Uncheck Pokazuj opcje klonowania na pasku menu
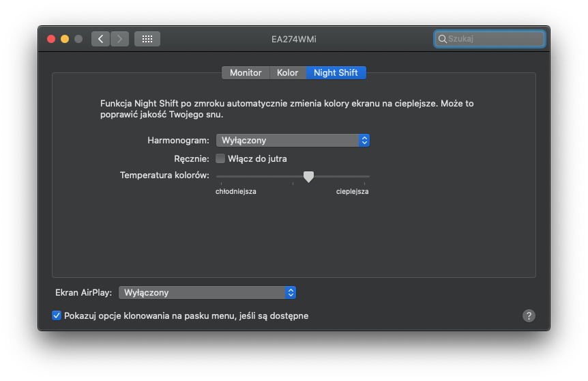The height and width of the screenshot is (381, 588). coord(57,315)
